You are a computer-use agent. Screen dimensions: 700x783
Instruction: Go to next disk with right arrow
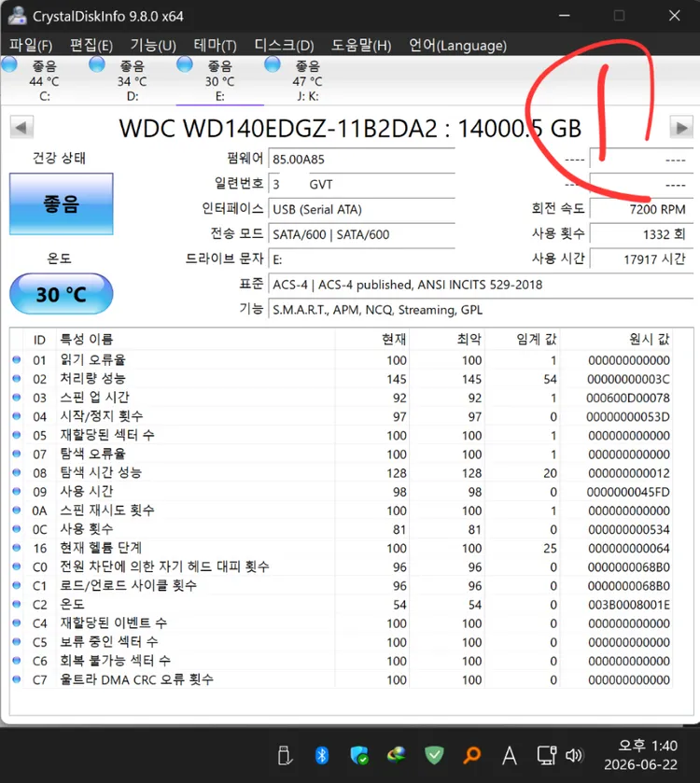click(681, 127)
